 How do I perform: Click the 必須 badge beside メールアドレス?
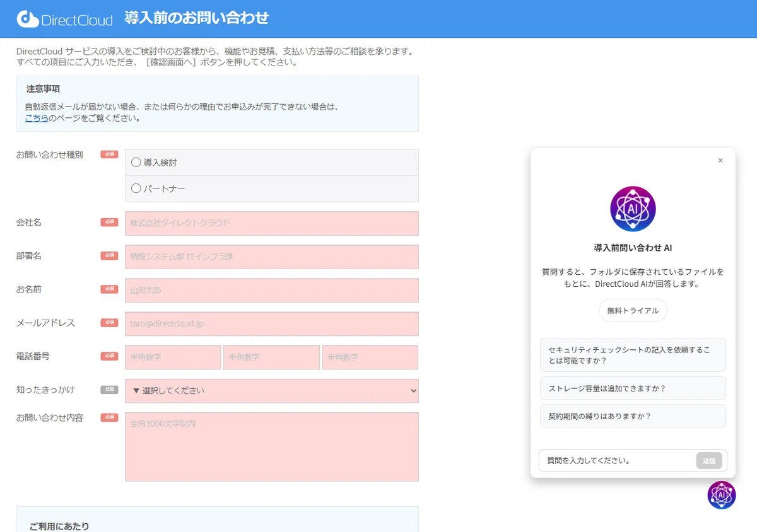[x=109, y=323]
